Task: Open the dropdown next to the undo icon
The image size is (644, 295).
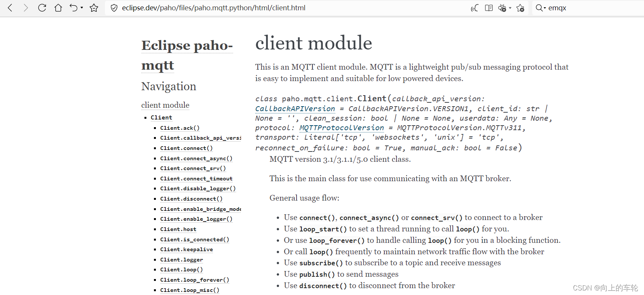Action: point(82,8)
